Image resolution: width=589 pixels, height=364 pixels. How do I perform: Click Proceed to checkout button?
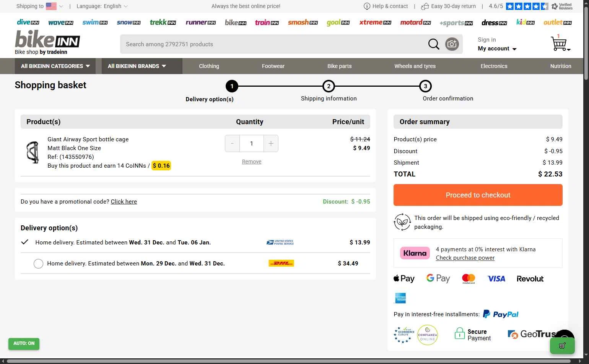coord(478,195)
